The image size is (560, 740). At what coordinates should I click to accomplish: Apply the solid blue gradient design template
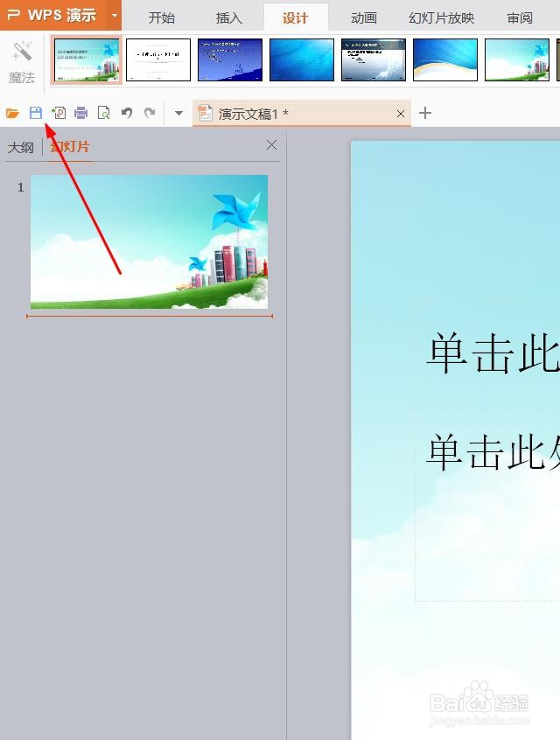point(302,60)
